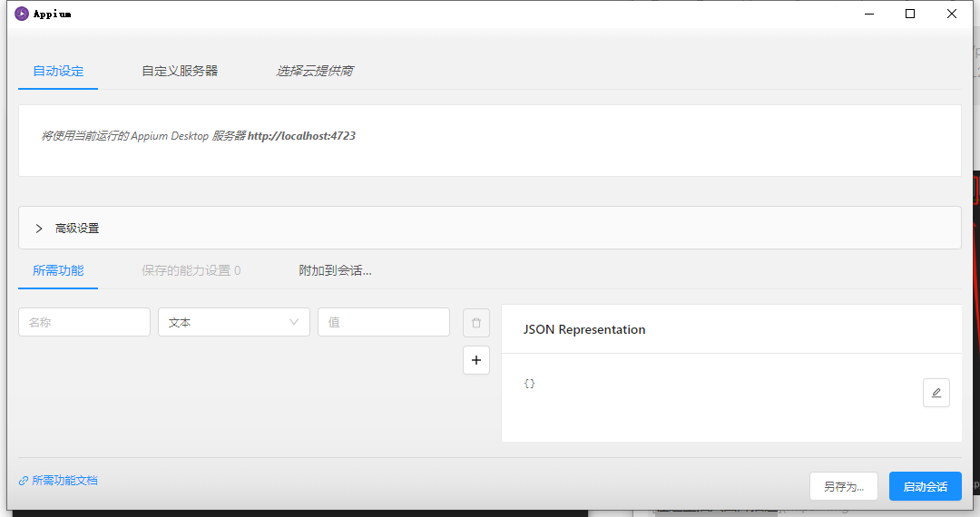Click the http://localhost:4723 server address text
Image resolution: width=980 pixels, height=517 pixels.
tap(301, 135)
